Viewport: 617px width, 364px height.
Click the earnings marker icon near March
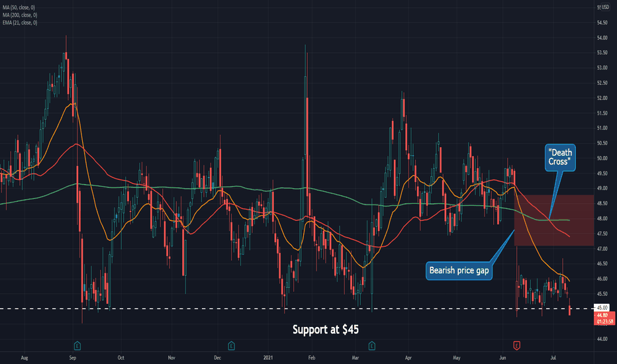tap(372, 346)
